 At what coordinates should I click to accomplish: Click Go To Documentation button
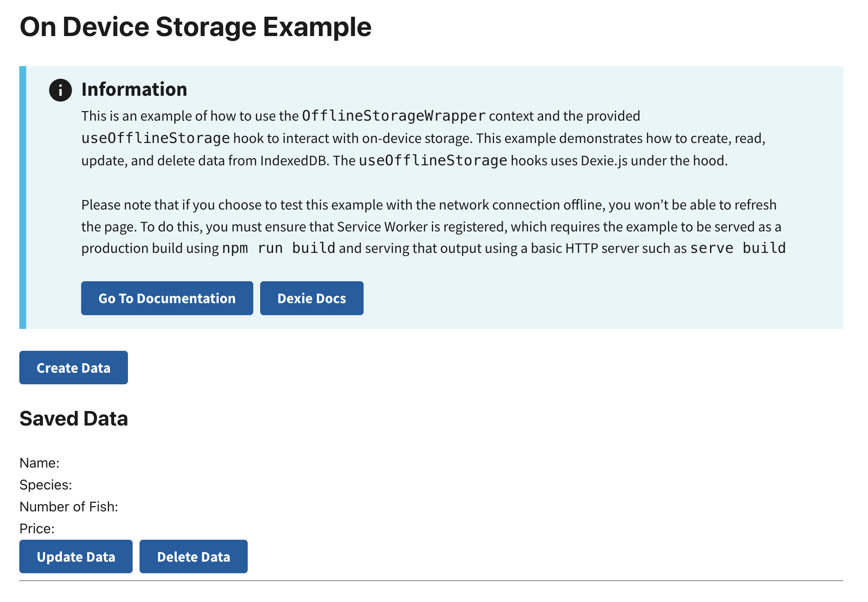tap(166, 298)
